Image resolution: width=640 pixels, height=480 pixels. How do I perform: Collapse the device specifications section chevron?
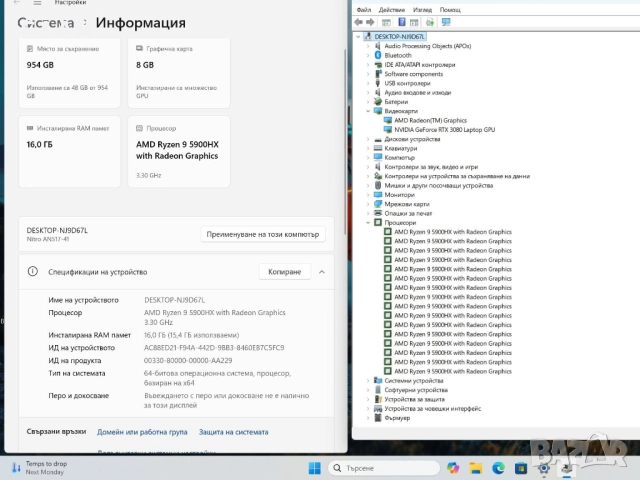pyautogui.click(x=322, y=271)
